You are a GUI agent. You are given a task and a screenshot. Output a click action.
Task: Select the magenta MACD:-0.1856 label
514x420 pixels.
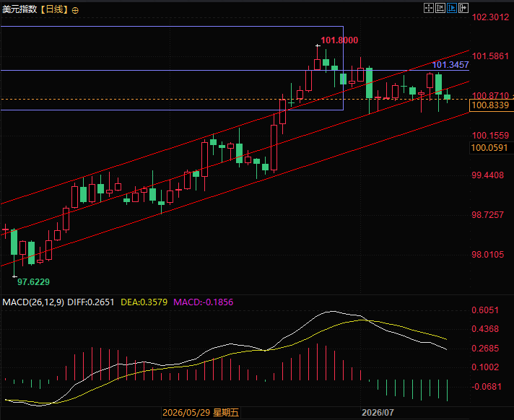(x=204, y=302)
